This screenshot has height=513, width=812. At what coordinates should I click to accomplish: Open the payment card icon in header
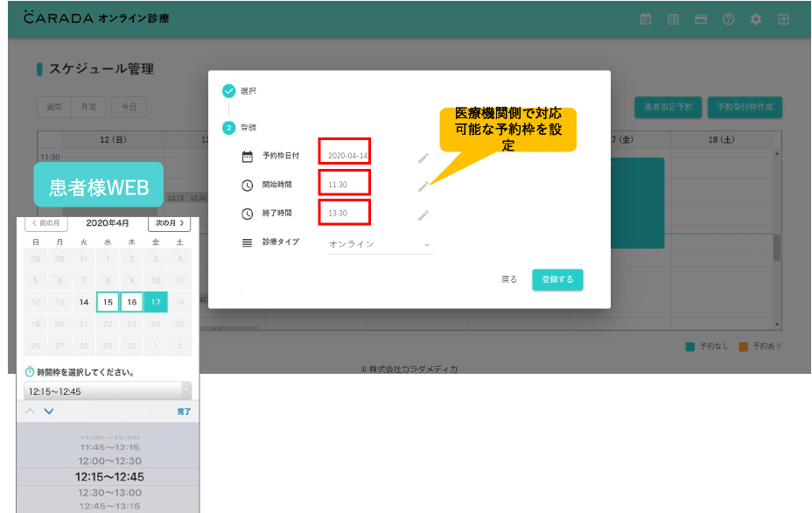pyautogui.click(x=701, y=19)
